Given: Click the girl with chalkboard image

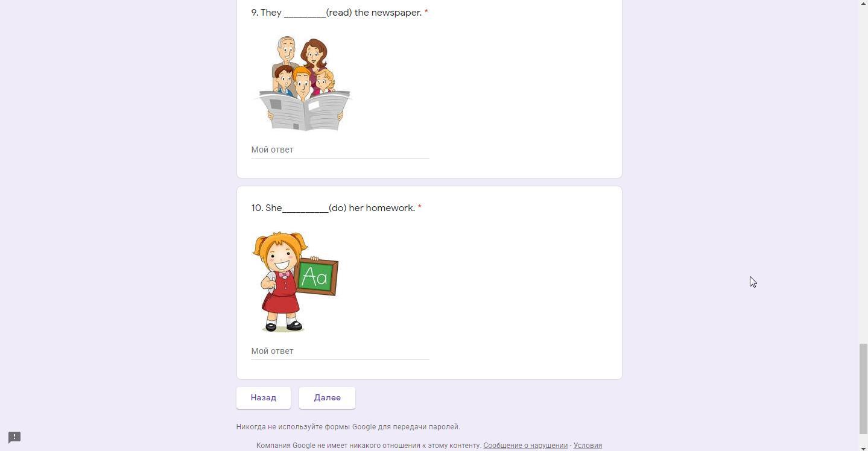Looking at the screenshot, I should click(x=295, y=282).
